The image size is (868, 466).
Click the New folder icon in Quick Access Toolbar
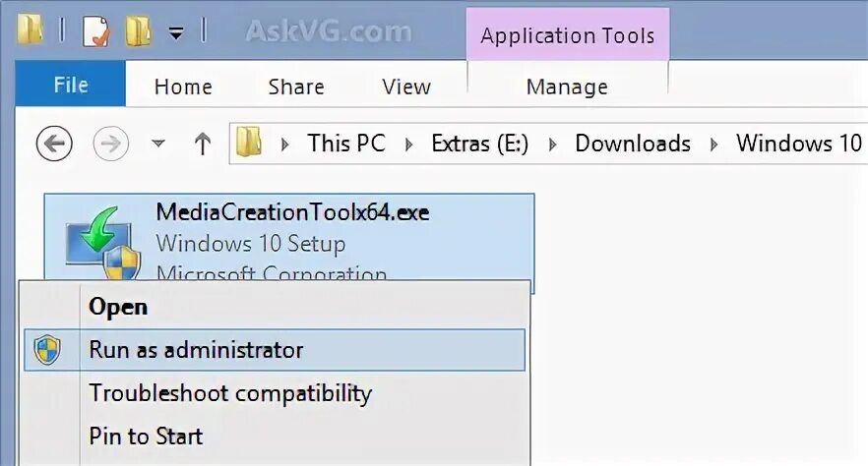pyautogui.click(x=138, y=32)
